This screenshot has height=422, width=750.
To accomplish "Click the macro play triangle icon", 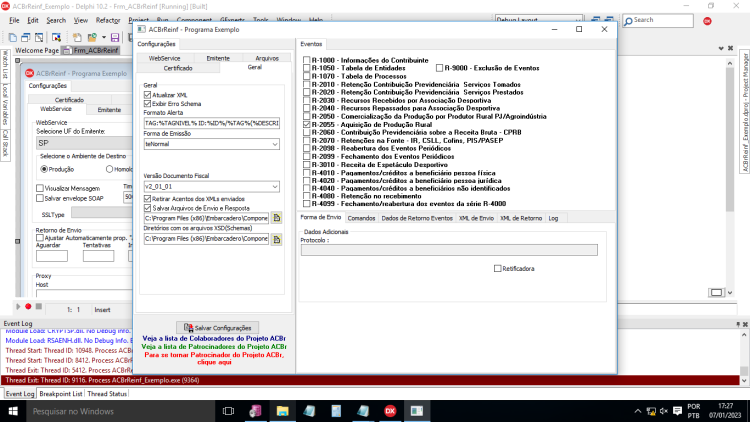I will coord(18,307).
